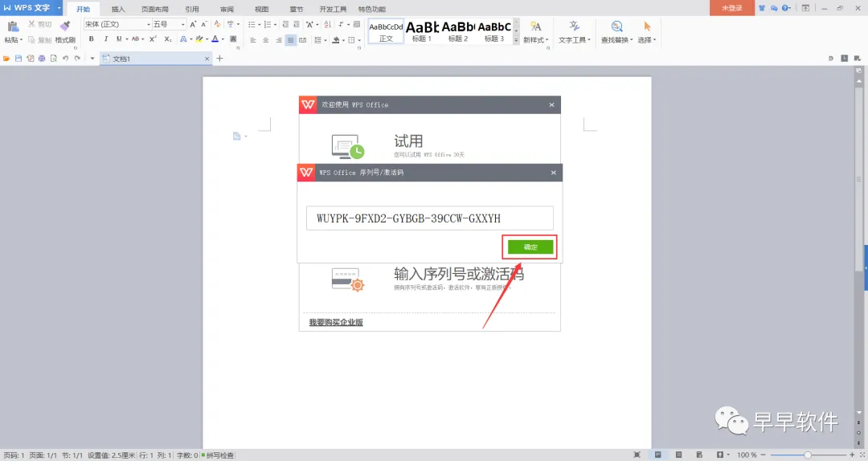Image resolution: width=868 pixels, height=461 pixels.
Task: Toggle the spell check 拼写检查 status item
Action: pyautogui.click(x=218, y=455)
